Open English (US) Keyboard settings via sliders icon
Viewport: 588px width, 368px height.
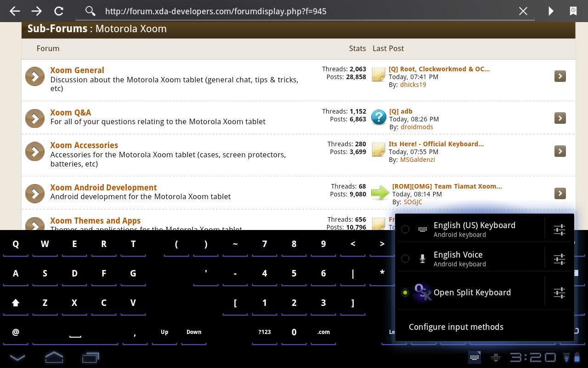[559, 229]
